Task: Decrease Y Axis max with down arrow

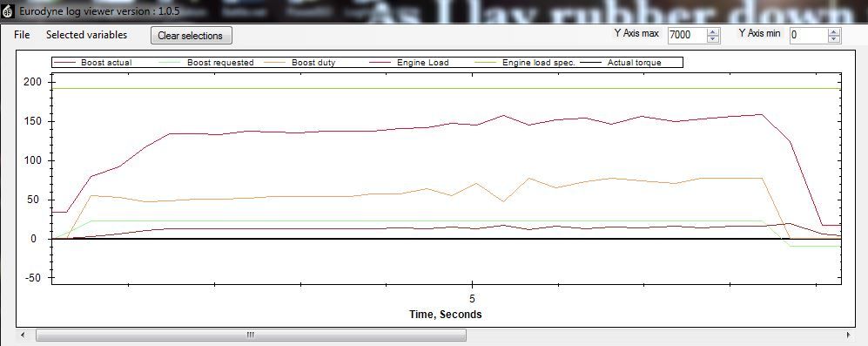Action: click(713, 39)
